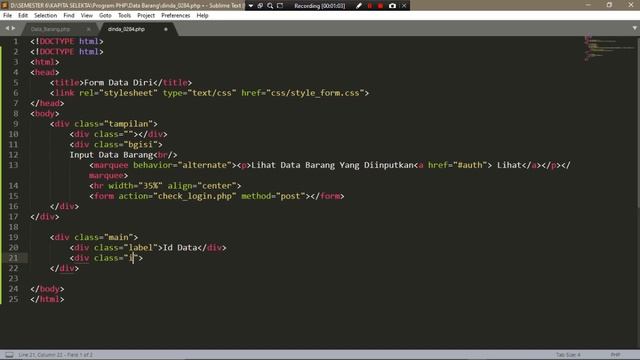Click the closing body tag on line 24

point(47,289)
